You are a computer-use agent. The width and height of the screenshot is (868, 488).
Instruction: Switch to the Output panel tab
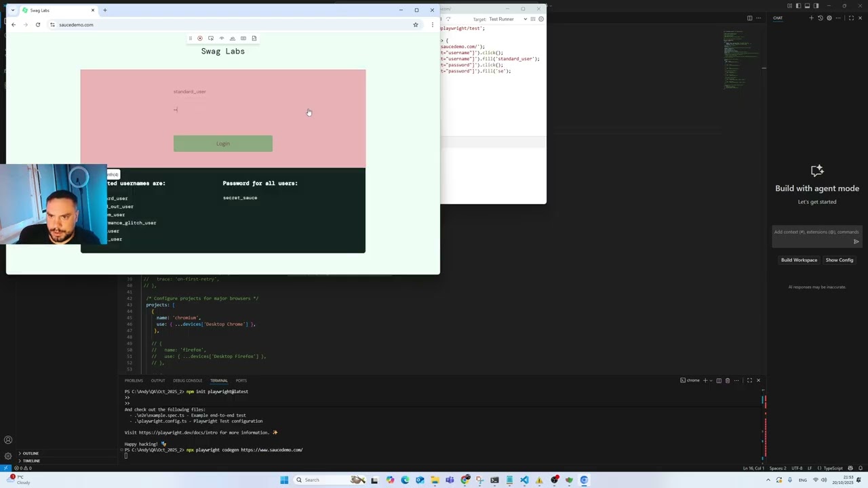coord(158,381)
